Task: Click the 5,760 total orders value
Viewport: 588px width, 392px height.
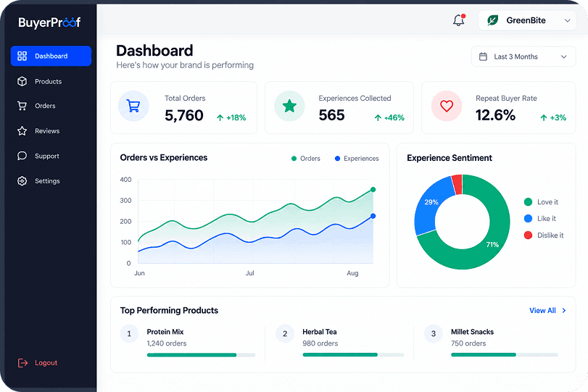Action: tap(184, 115)
